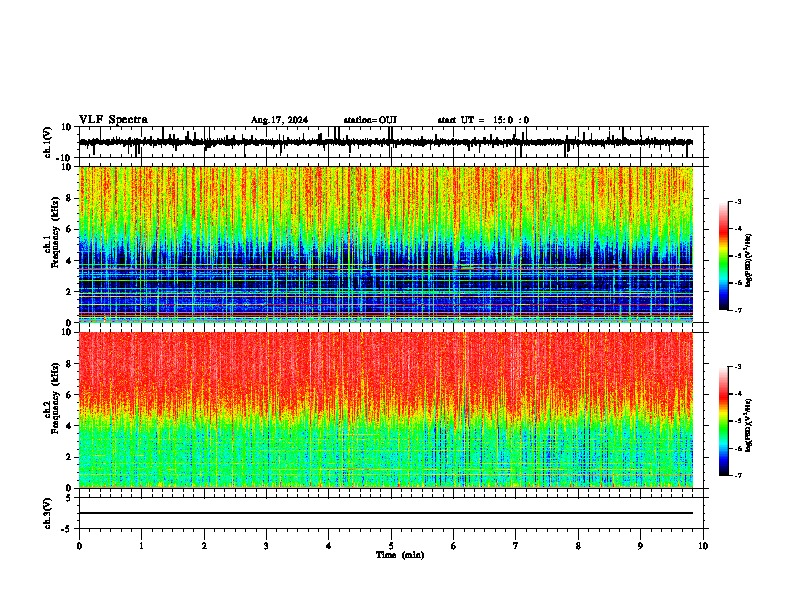
Task: Select the date "Aug.17, 2024" label
Action: [279, 120]
